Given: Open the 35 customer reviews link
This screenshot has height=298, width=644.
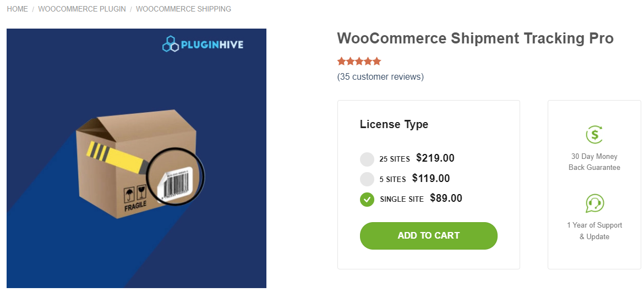Looking at the screenshot, I should click(380, 77).
